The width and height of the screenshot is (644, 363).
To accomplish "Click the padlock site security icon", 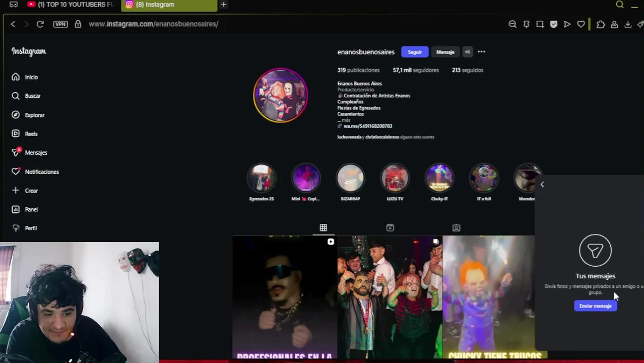I will tap(78, 24).
